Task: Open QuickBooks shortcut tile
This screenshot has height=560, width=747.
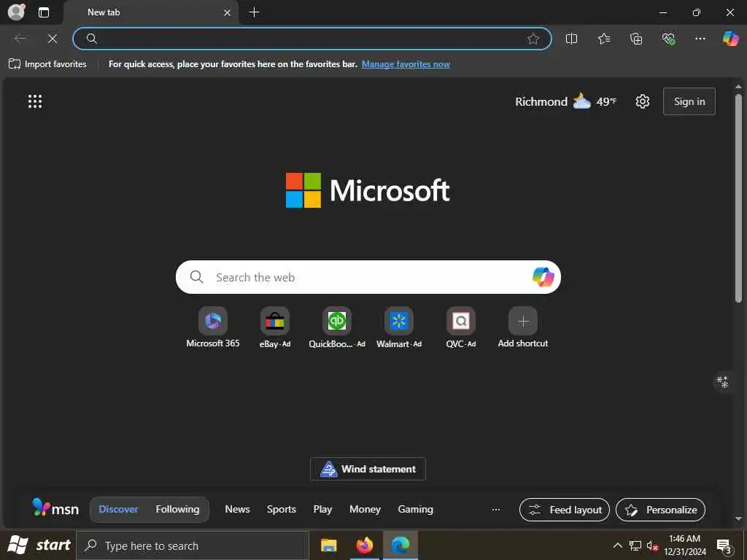Action: [x=337, y=327]
